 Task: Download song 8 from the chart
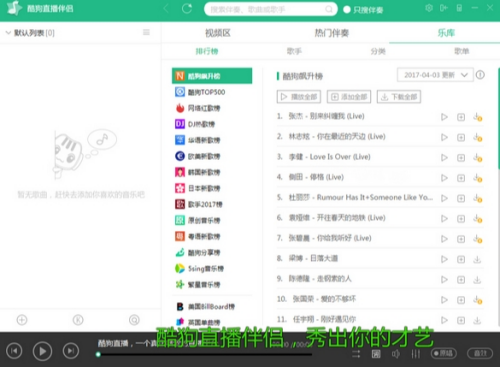tap(477, 259)
